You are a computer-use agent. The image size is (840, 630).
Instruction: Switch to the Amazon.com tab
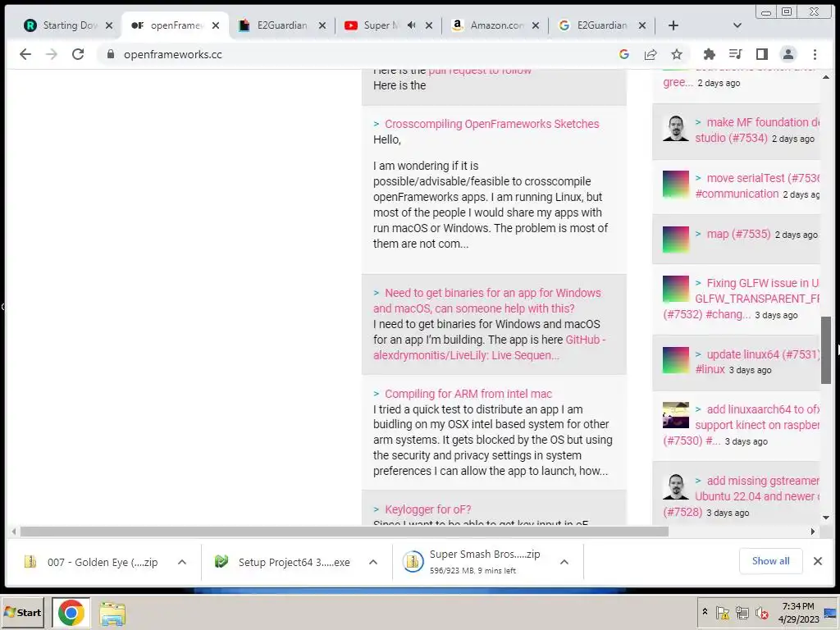[496, 25]
